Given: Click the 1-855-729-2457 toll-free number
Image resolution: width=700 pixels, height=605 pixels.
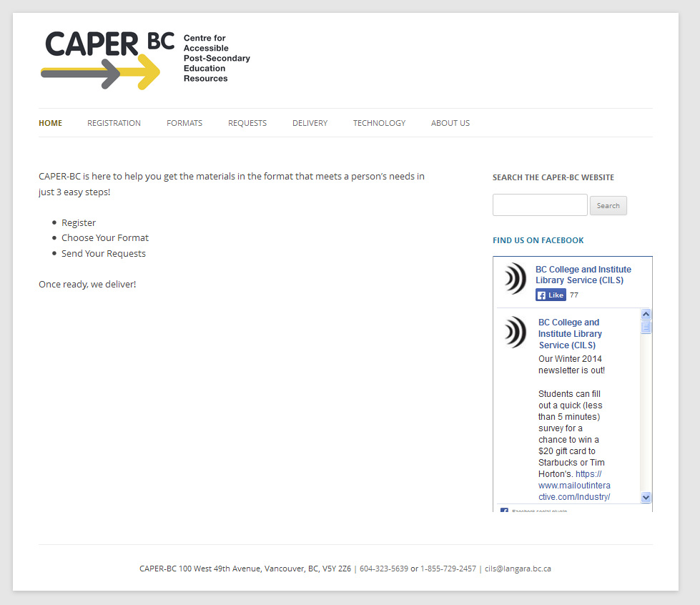Looking at the screenshot, I should click(x=448, y=569).
